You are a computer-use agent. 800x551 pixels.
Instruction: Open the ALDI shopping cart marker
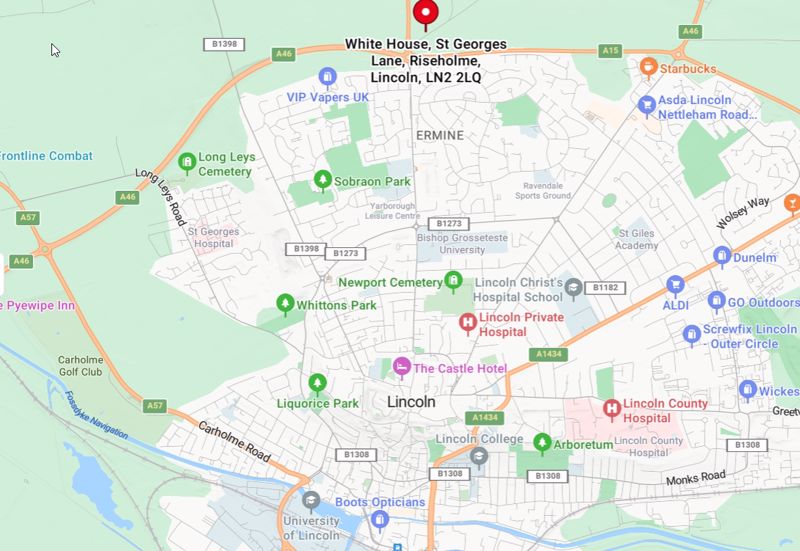pyautogui.click(x=676, y=286)
